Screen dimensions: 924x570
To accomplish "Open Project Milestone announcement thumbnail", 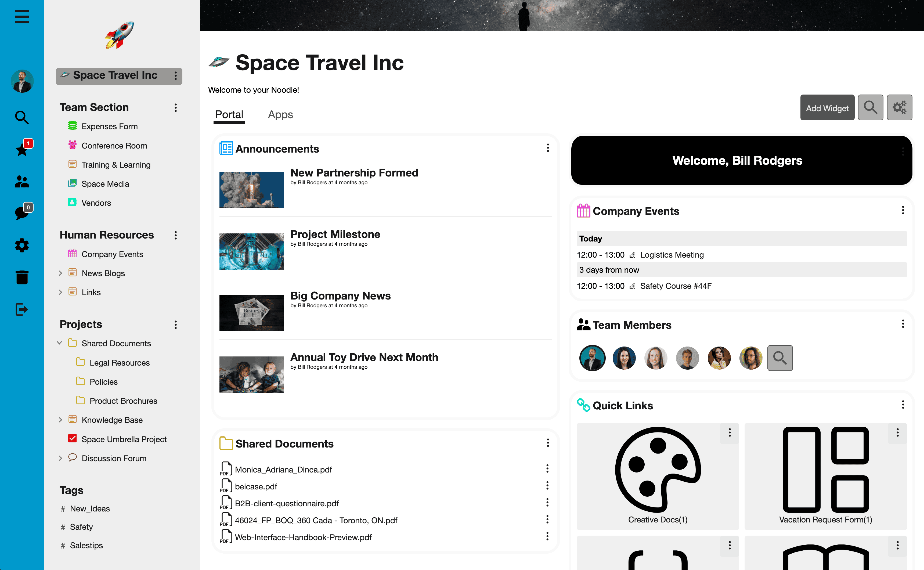I will coord(251,251).
